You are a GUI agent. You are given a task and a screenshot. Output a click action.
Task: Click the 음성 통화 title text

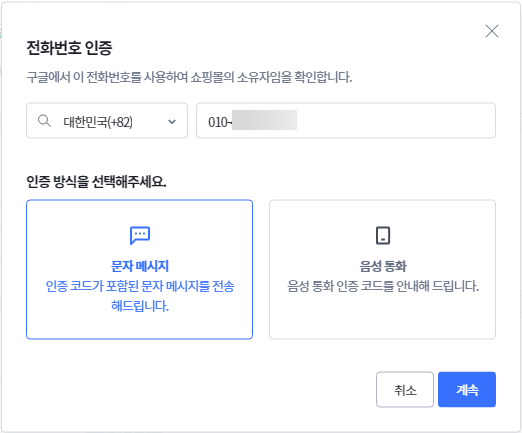point(383,266)
